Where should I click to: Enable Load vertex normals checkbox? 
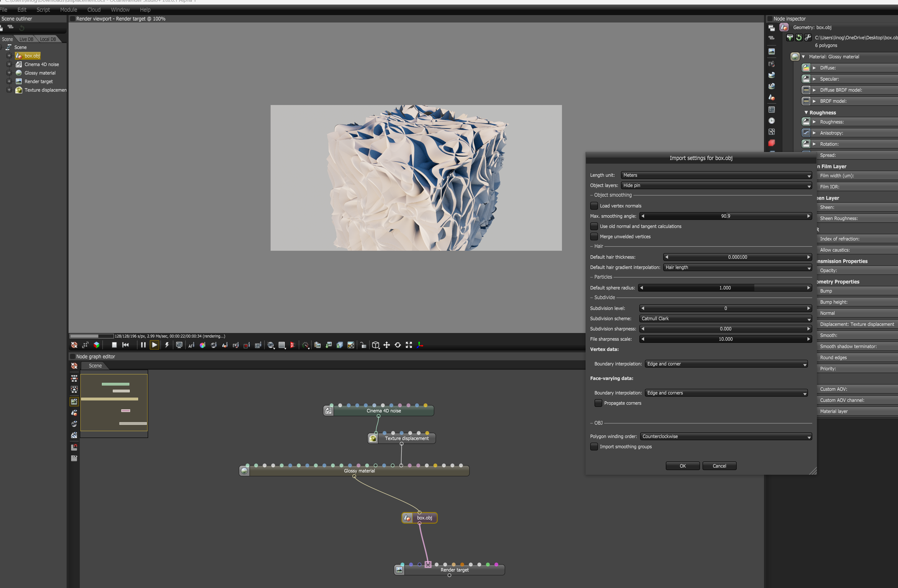(x=594, y=206)
